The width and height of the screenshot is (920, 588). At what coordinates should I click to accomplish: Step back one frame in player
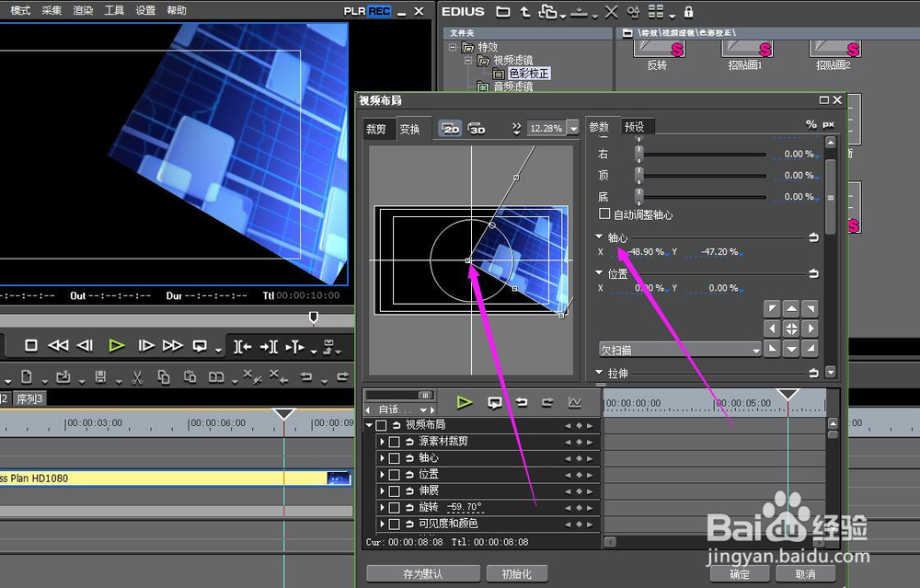coord(85,346)
